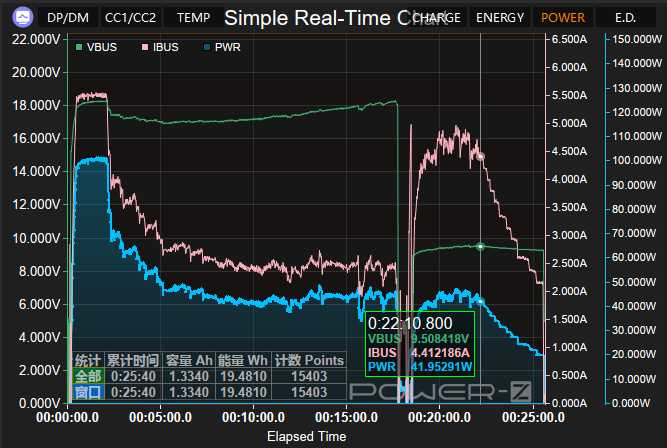Click the 00:10:00.0 time axis label
Viewport: 667px width, 448px height.
coord(254,417)
